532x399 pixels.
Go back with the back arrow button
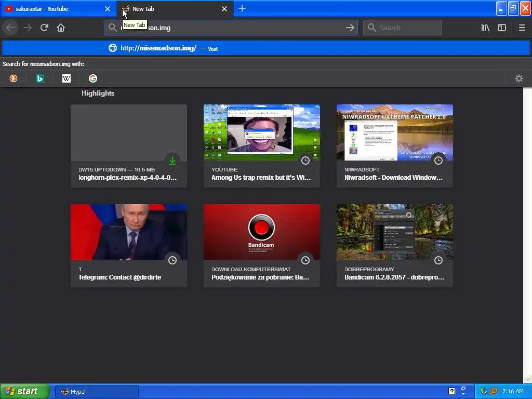coord(10,28)
